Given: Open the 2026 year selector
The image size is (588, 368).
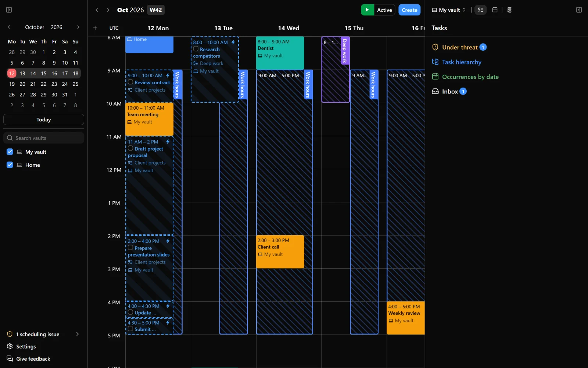Looking at the screenshot, I should (56, 27).
